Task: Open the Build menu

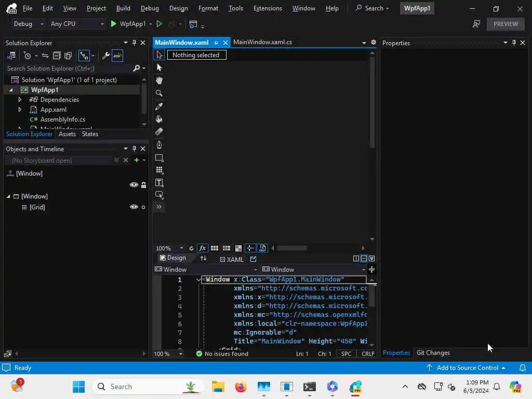Action: click(123, 8)
